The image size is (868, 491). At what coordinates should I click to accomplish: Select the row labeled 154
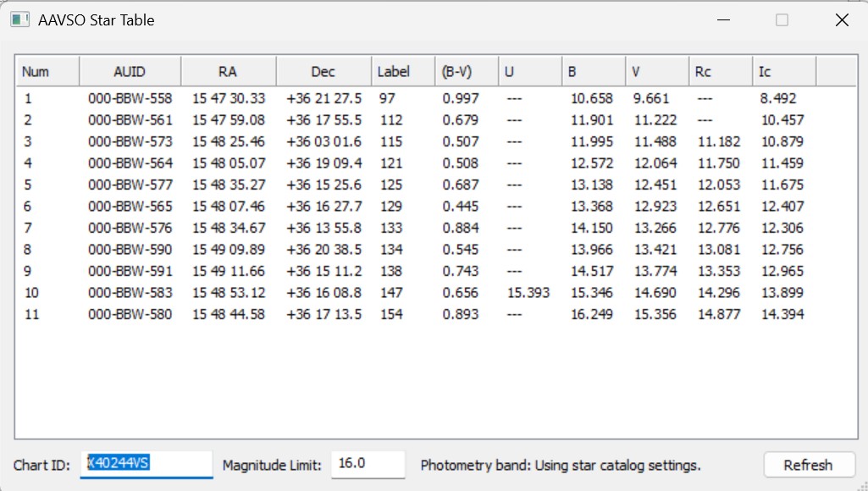[436, 314]
